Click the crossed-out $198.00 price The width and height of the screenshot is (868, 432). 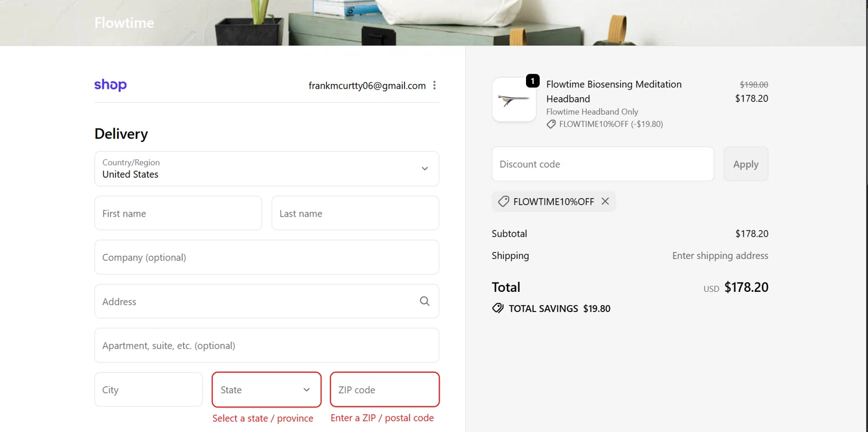coord(754,85)
